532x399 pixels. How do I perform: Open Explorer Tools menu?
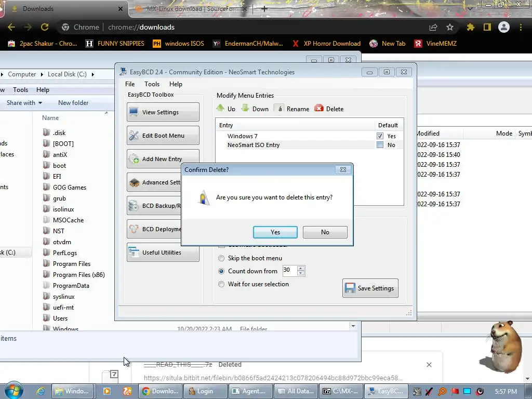pyautogui.click(x=20, y=90)
